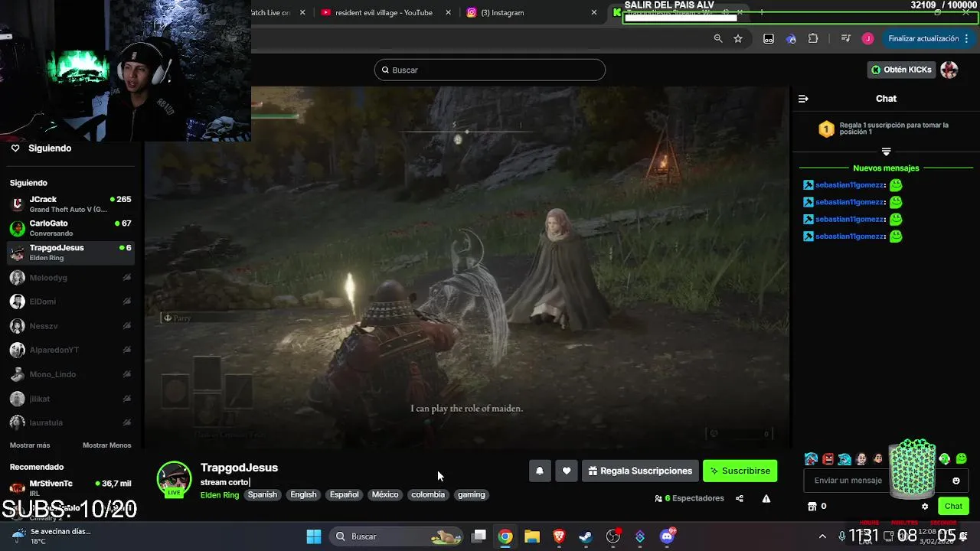Click the browser zoom magnifier icon
The height and width of the screenshot is (551, 980).
pyautogui.click(x=718, y=38)
